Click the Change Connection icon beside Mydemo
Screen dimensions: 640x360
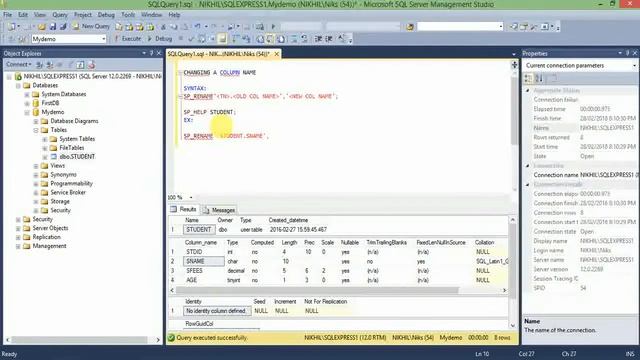[22, 39]
